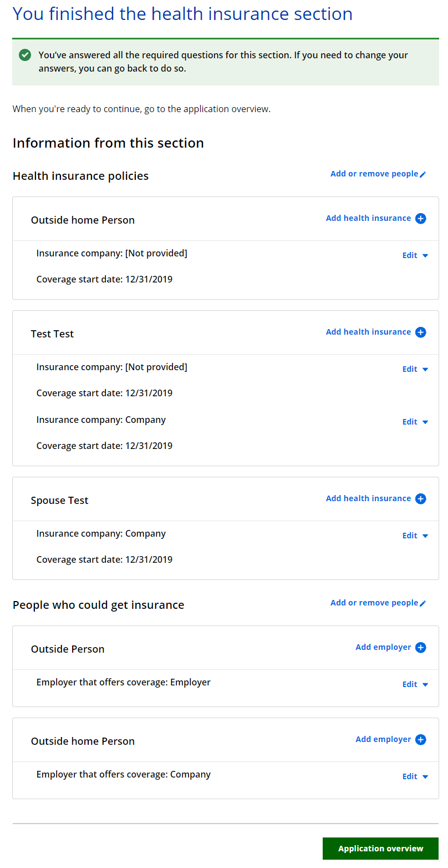Go to the Application overview

pos(380,849)
